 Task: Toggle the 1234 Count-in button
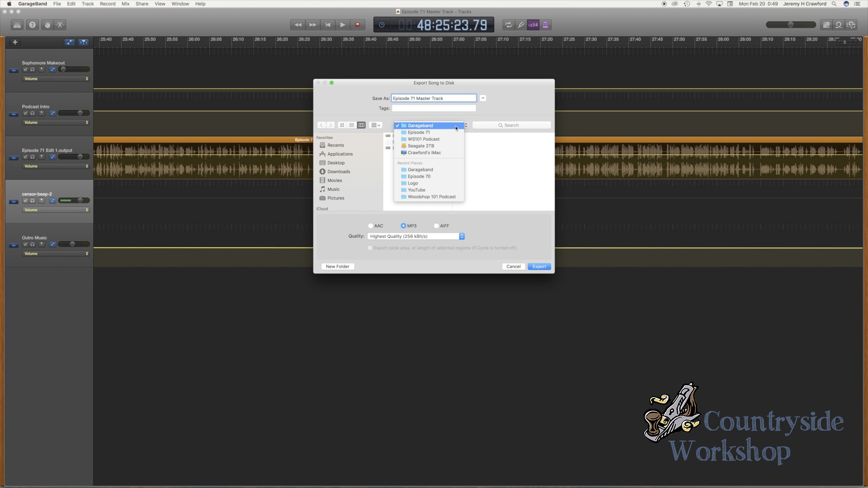pos(533,25)
